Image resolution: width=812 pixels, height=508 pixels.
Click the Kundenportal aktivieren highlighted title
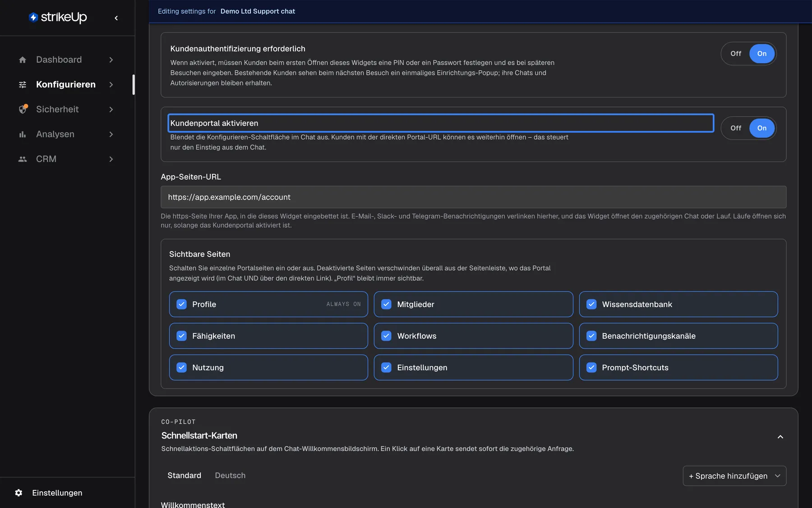441,123
